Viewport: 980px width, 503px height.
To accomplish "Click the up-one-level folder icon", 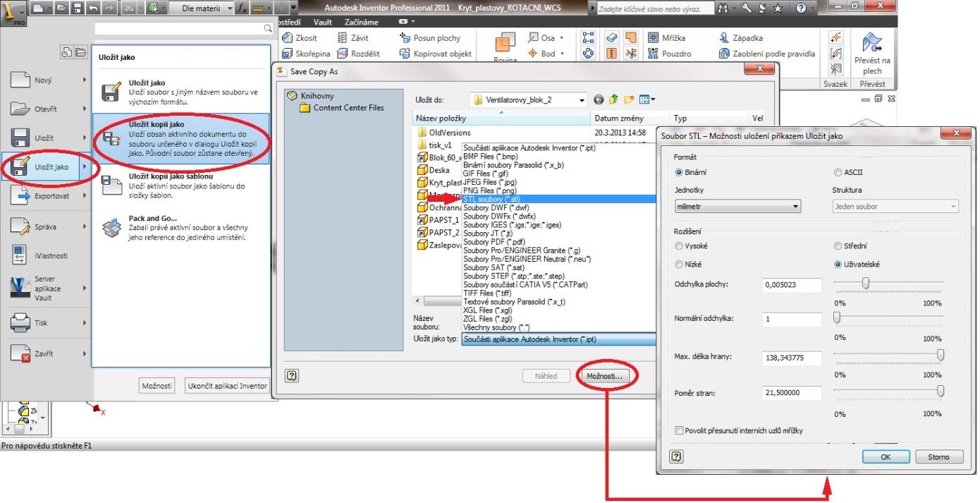I will coord(613,100).
